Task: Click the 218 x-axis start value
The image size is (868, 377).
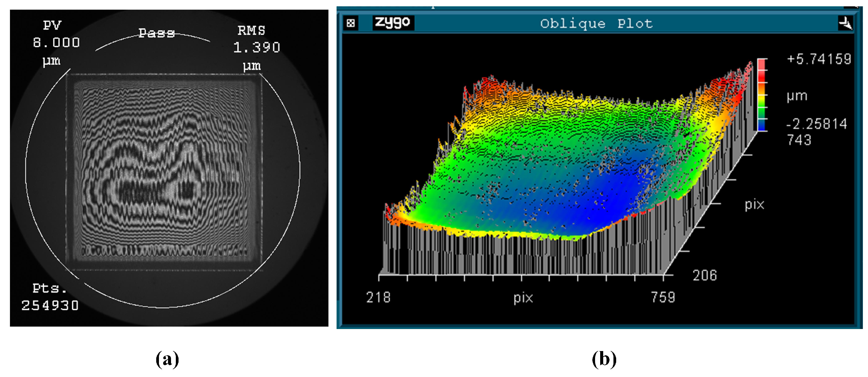Action: tap(379, 297)
